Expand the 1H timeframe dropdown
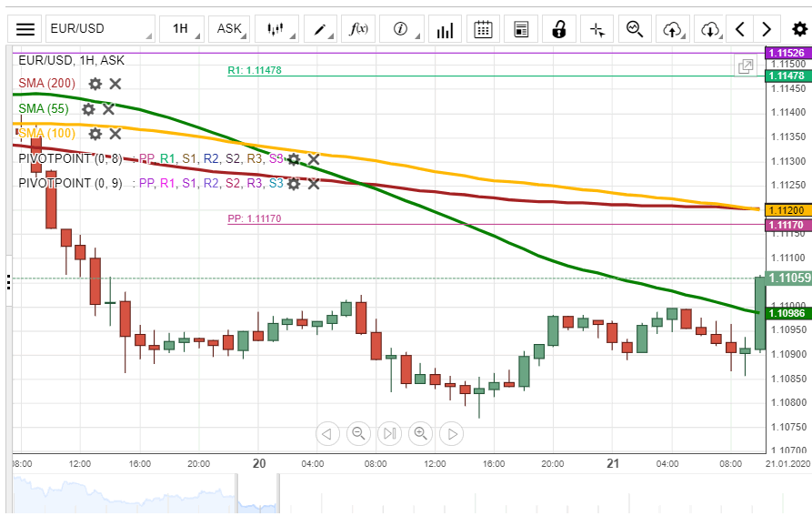Image resolution: width=812 pixels, height=516 pixels. 184,29
